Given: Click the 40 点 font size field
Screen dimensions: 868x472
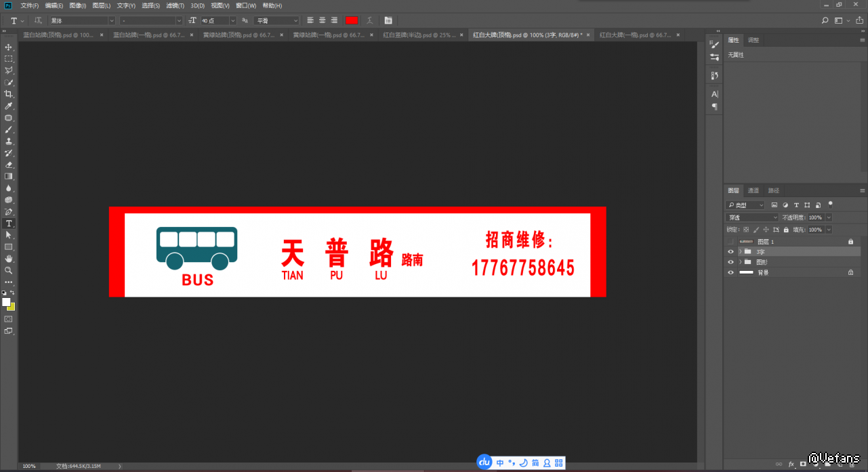Looking at the screenshot, I should 214,21.
